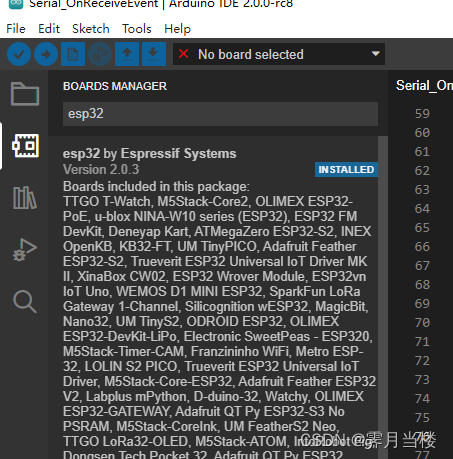The width and height of the screenshot is (453, 459).
Task: Click 'Boards included in this package:' text
Action: 156,187
